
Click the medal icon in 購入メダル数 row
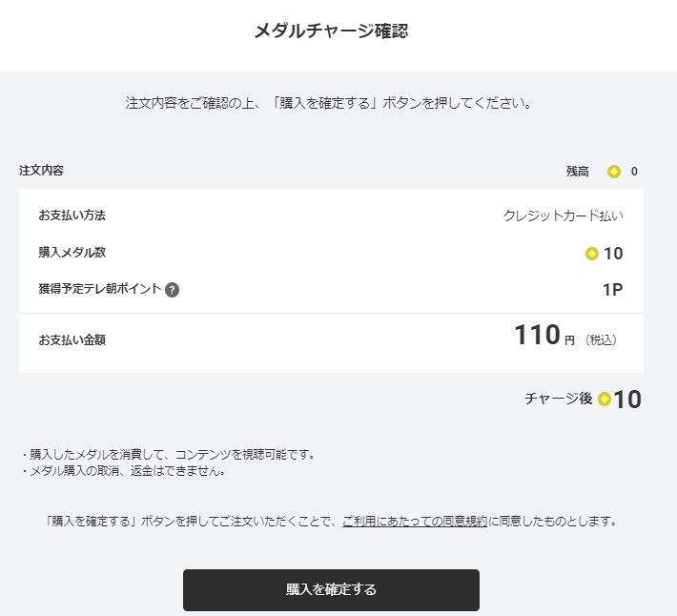click(x=592, y=254)
